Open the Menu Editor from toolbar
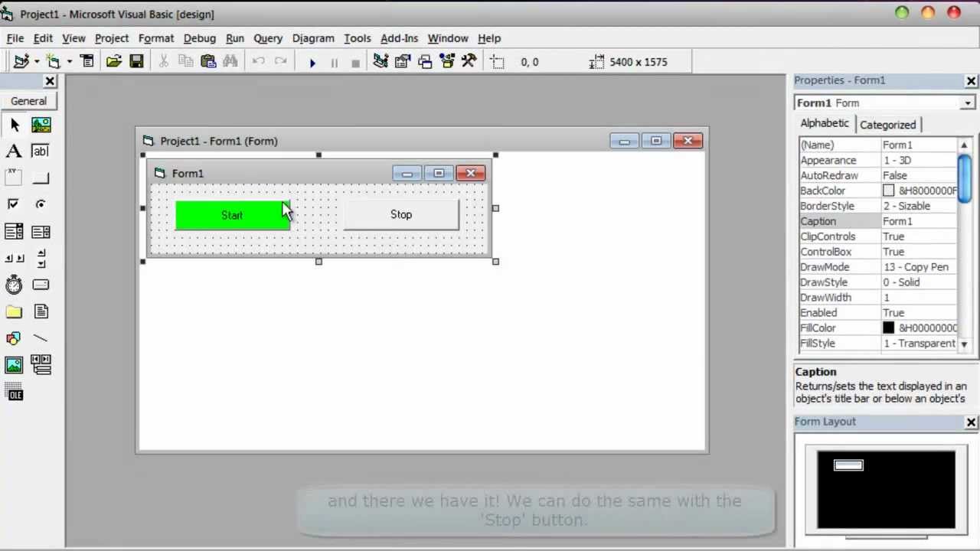 pos(87,62)
